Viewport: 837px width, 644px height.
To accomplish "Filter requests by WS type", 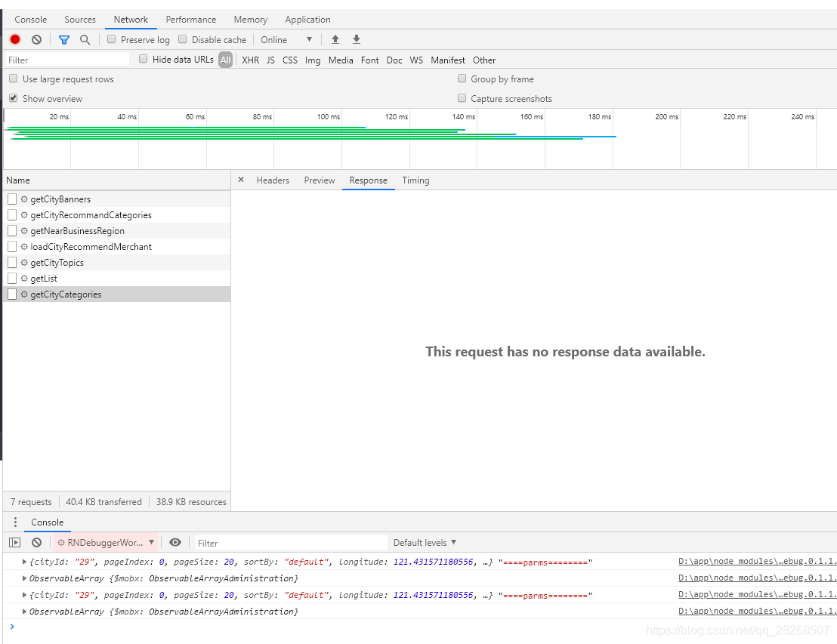I will (x=416, y=60).
